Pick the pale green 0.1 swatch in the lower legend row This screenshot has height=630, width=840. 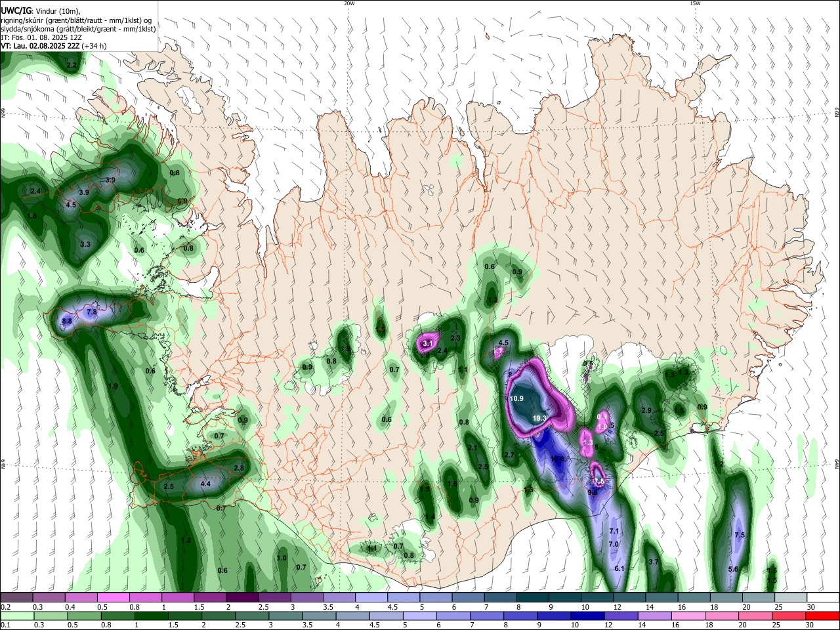pyautogui.click(x=17, y=616)
